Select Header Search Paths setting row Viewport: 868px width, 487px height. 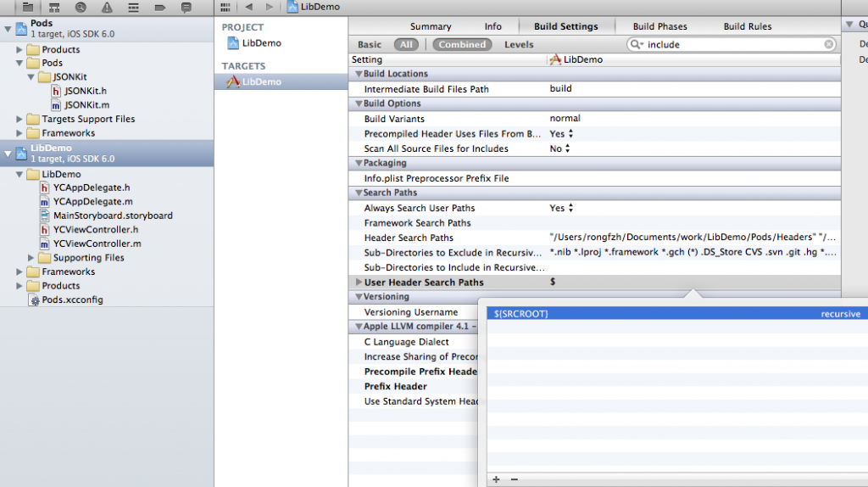pos(594,238)
